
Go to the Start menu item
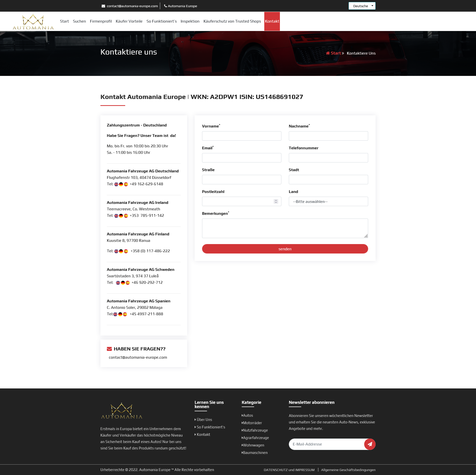[x=64, y=21]
